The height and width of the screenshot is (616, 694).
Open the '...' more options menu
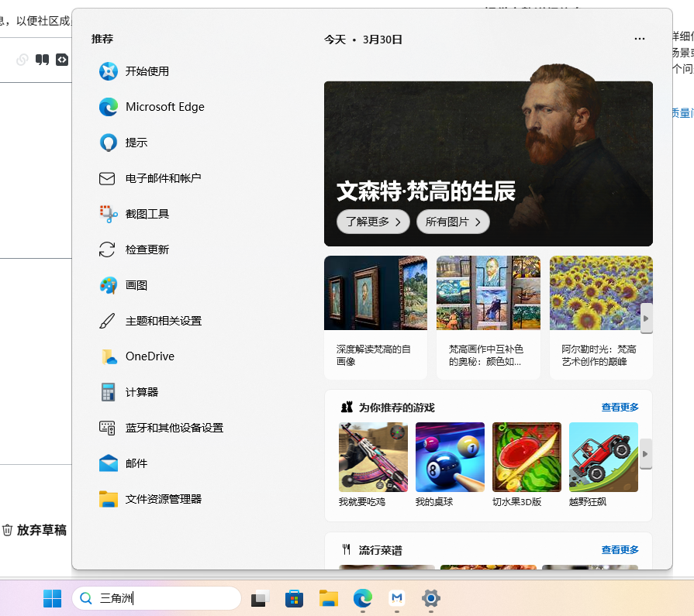coord(639,38)
